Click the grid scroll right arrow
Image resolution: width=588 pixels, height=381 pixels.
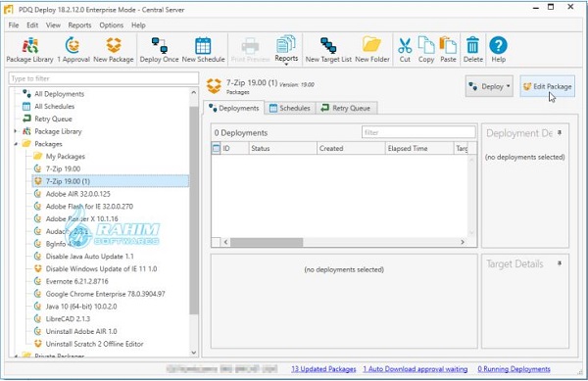(463, 242)
